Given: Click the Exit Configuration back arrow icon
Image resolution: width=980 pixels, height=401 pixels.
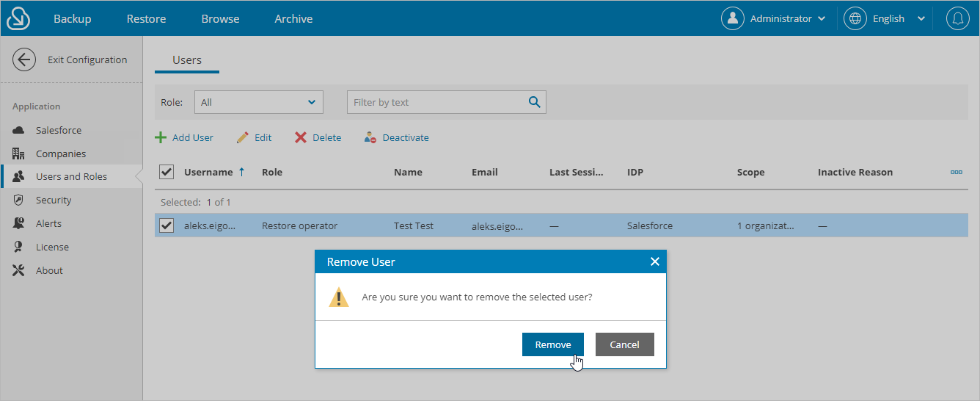Looking at the screenshot, I should [24, 59].
